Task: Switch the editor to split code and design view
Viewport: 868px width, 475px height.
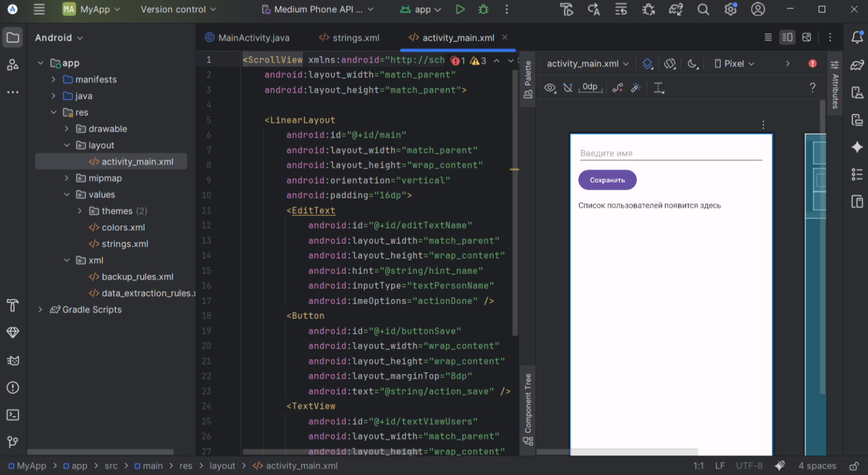Action: (x=787, y=38)
